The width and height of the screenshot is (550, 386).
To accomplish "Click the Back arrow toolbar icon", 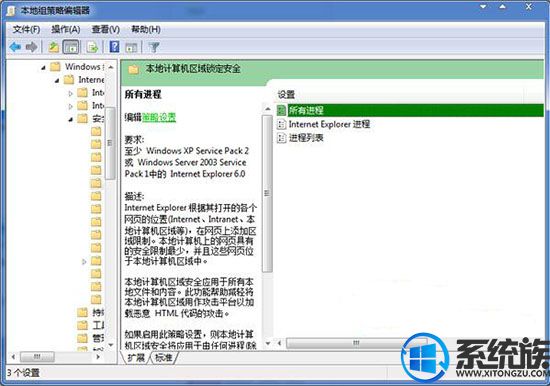I will tap(15, 47).
